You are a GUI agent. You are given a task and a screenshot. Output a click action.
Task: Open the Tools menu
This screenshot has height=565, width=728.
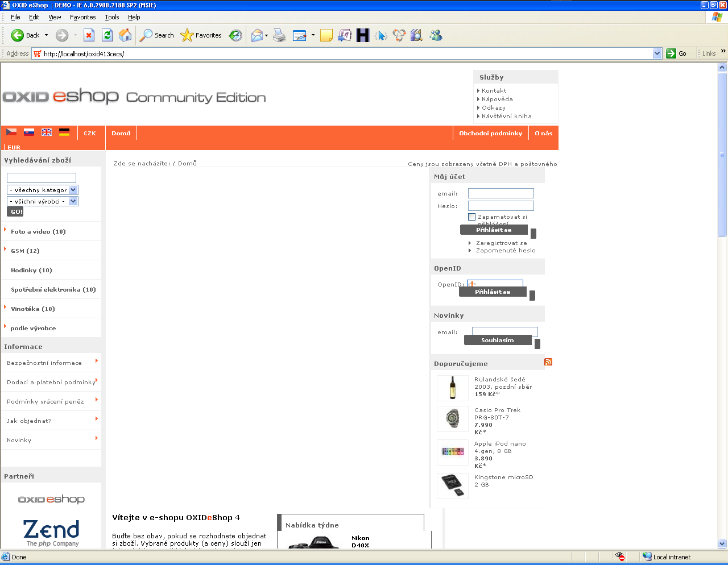click(111, 17)
